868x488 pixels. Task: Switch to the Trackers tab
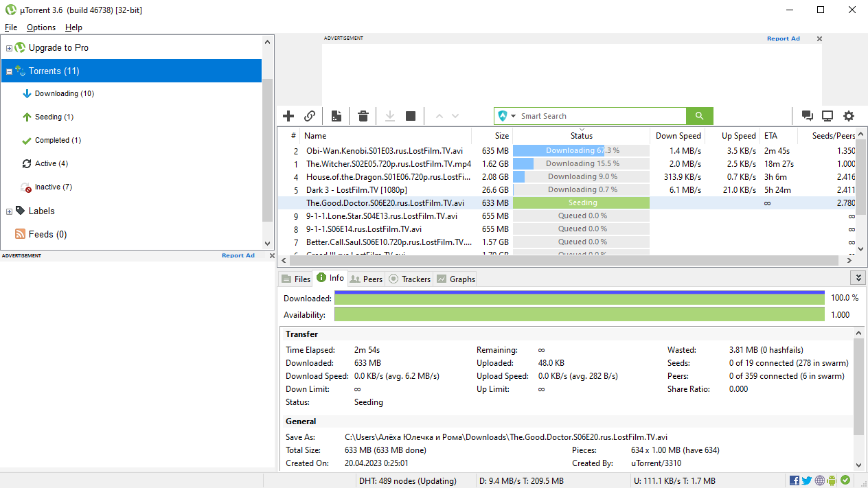click(409, 279)
